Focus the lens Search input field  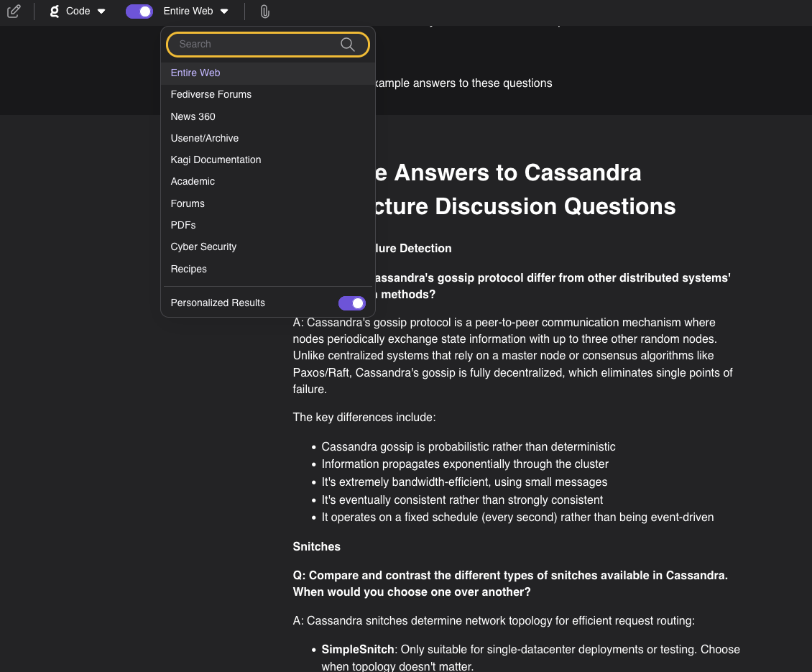point(255,45)
